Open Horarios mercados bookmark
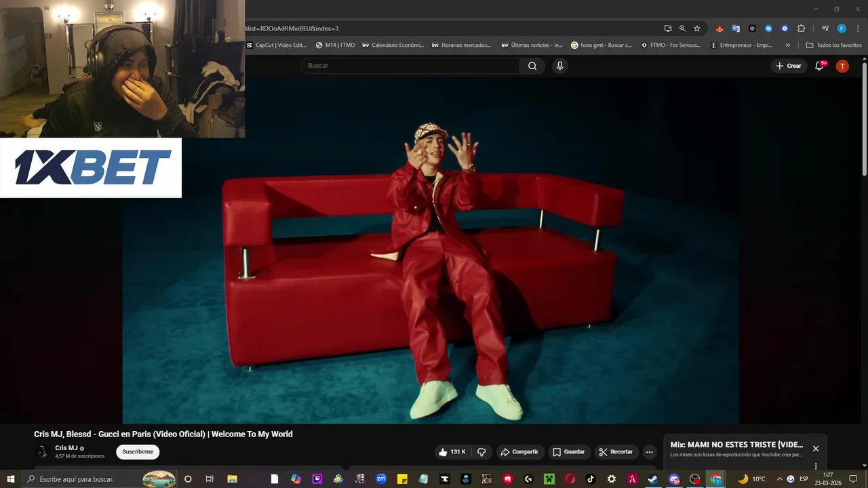 461,45
